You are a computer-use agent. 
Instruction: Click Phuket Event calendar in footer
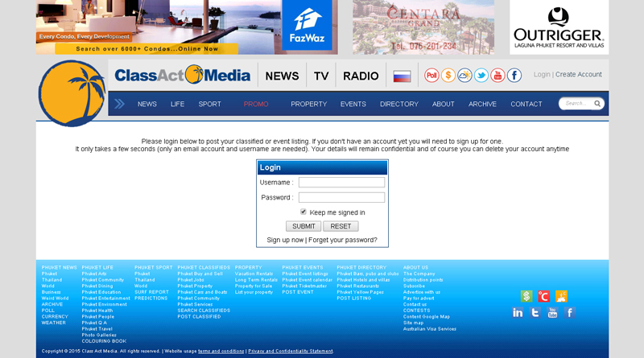(x=307, y=280)
